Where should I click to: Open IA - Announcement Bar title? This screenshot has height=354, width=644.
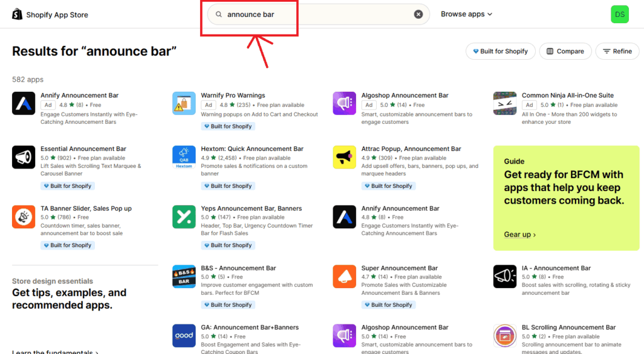(556, 268)
